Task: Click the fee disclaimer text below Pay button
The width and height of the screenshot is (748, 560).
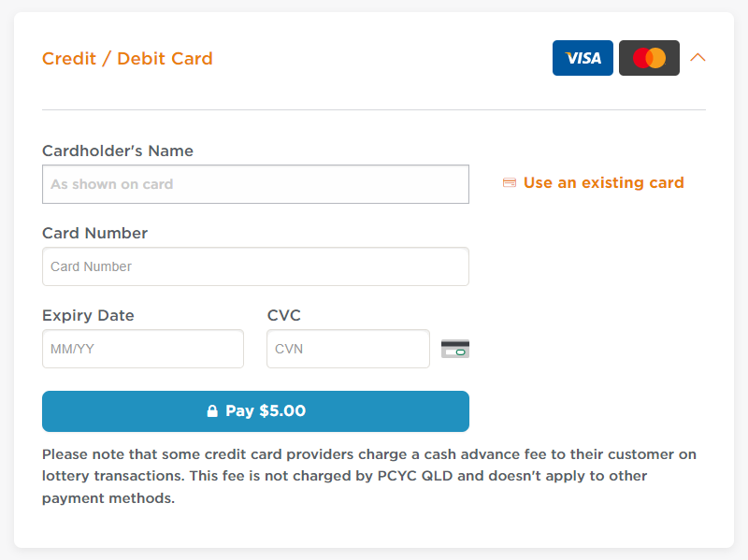Action: coord(369,476)
